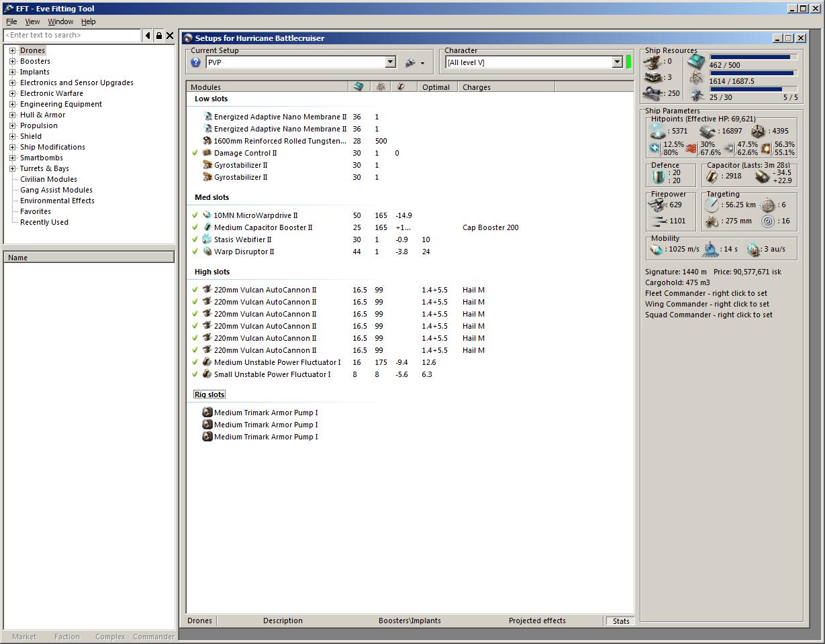Screen dimensions: 825x644
Task: Toggle last 220mm Vulcan AutoCannon II checkmark
Action: click(195, 350)
